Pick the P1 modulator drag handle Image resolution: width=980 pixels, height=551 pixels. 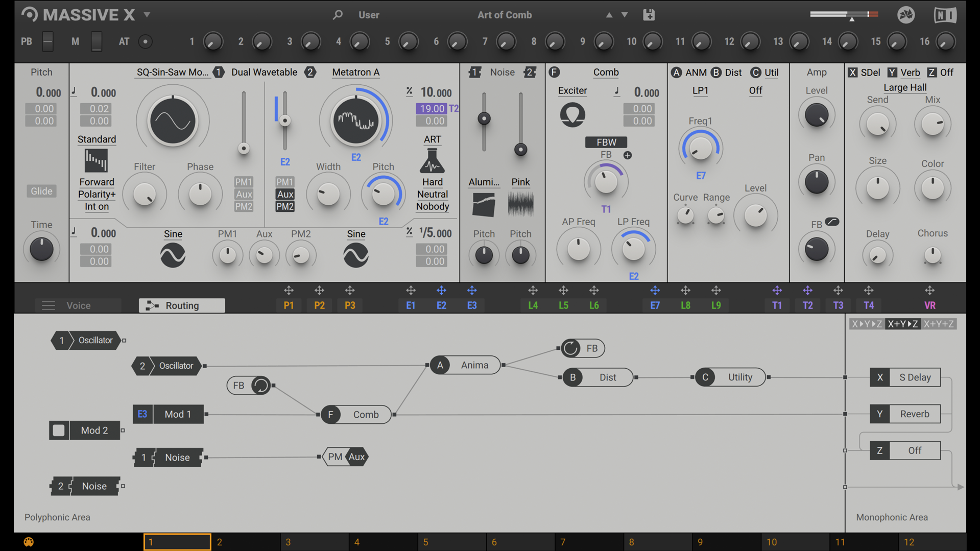[x=289, y=291]
